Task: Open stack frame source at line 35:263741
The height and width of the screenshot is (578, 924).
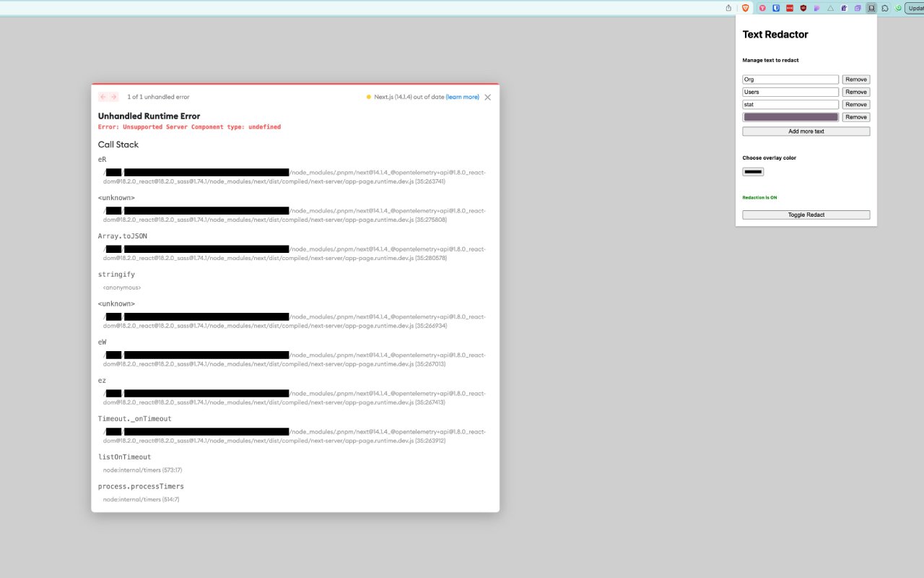Action: pos(295,177)
